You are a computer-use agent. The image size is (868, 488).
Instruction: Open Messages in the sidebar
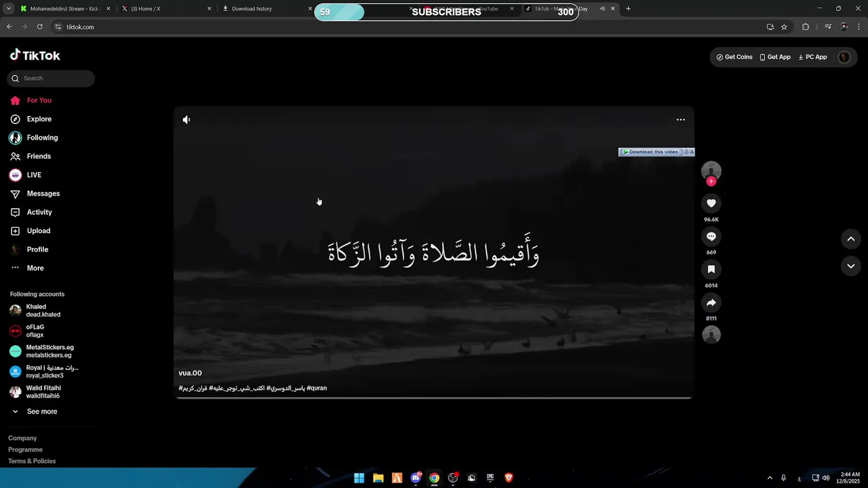pos(35,194)
